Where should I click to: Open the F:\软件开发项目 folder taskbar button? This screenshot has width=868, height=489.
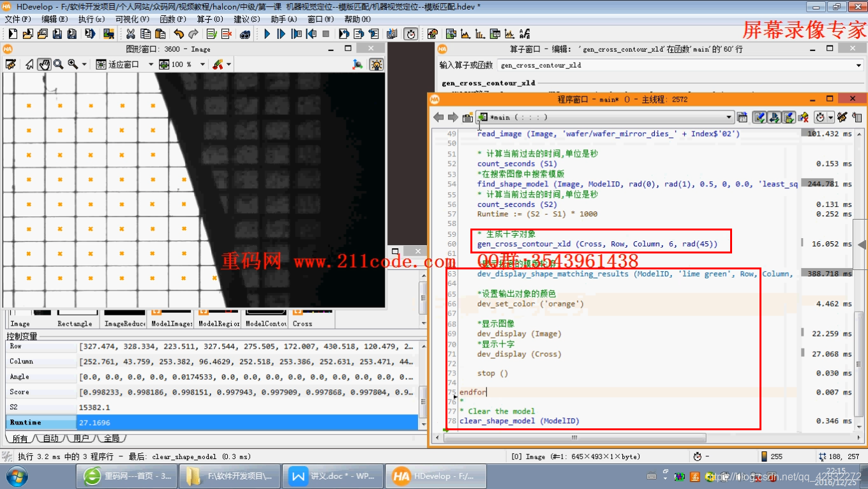(x=230, y=476)
